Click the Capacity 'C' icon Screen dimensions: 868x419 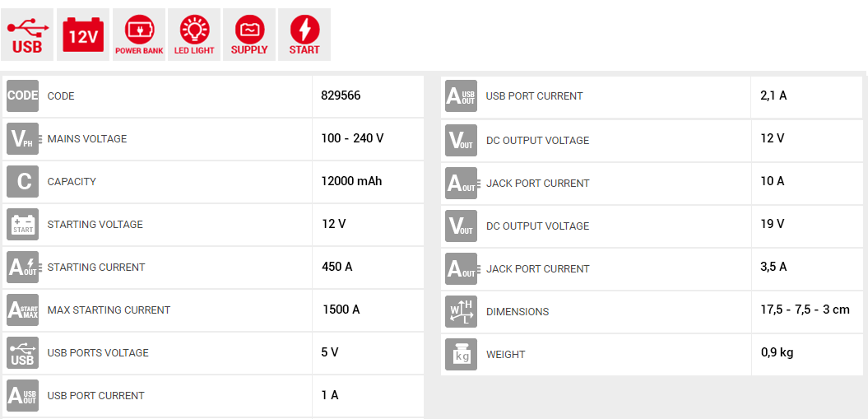coord(22,182)
